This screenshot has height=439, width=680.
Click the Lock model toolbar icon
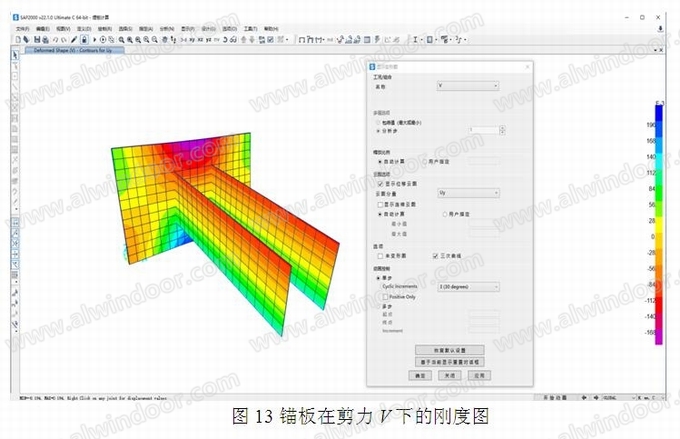click(85, 38)
